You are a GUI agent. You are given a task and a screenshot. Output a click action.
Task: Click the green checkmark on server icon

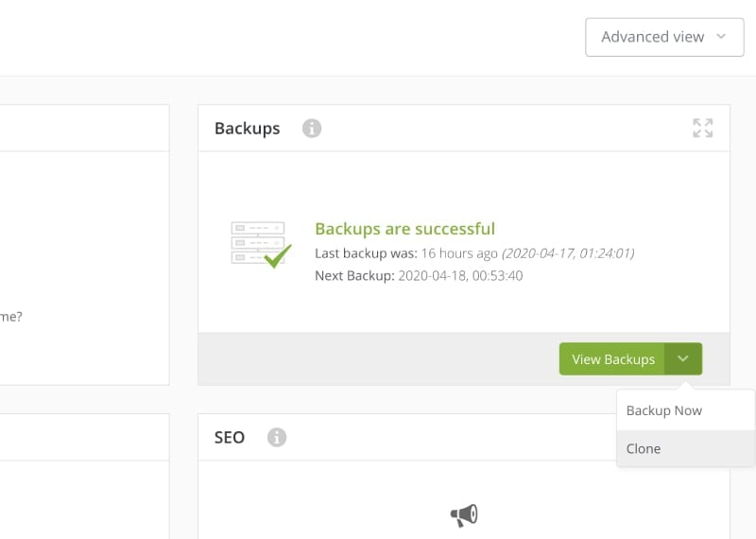(278, 256)
